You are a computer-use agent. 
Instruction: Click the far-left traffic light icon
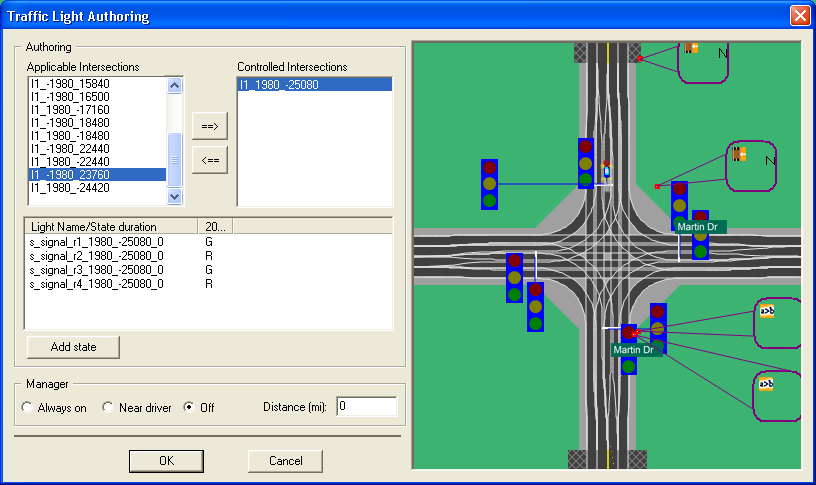point(489,184)
